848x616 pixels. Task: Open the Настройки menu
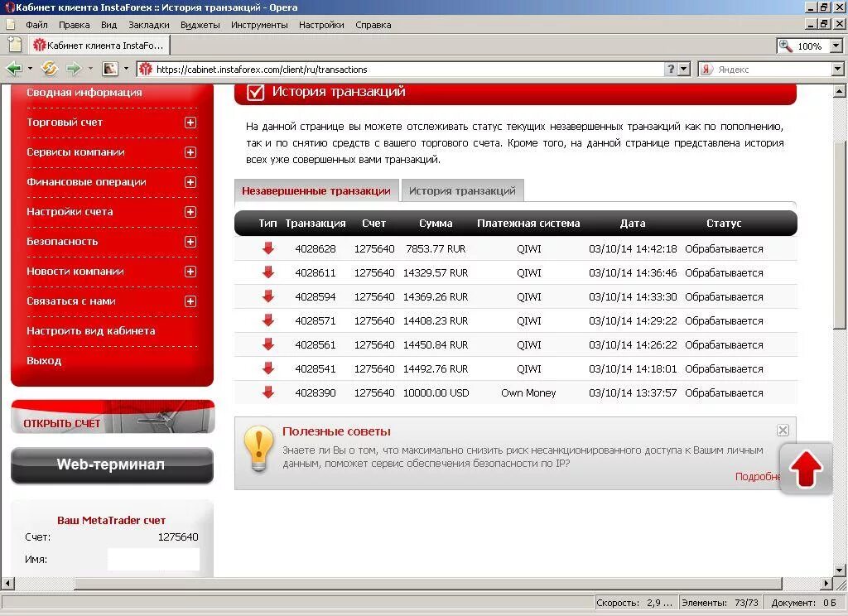(321, 25)
